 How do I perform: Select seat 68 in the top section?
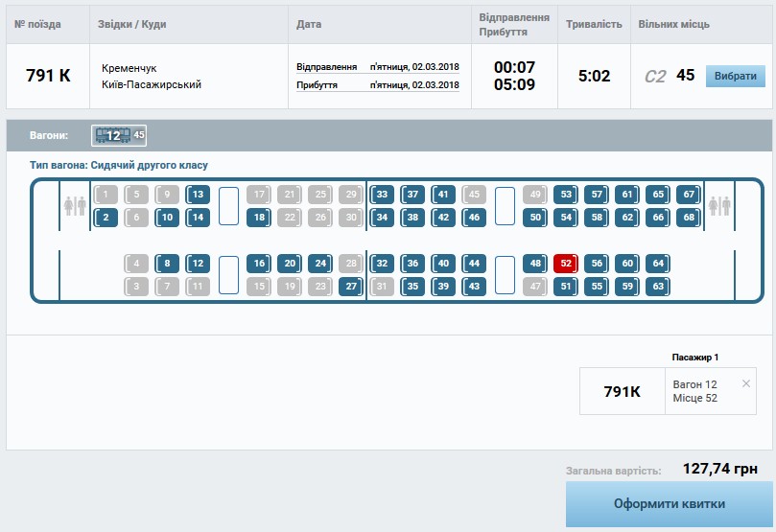point(688,218)
